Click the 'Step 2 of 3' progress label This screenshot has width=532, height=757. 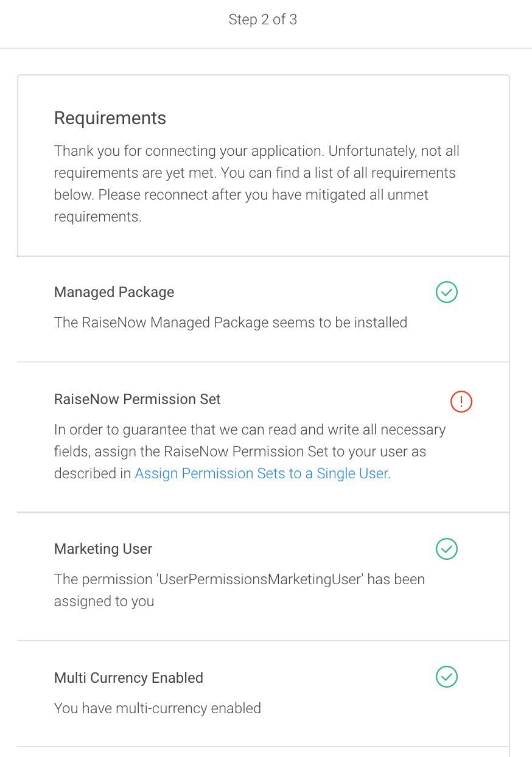pos(263,19)
